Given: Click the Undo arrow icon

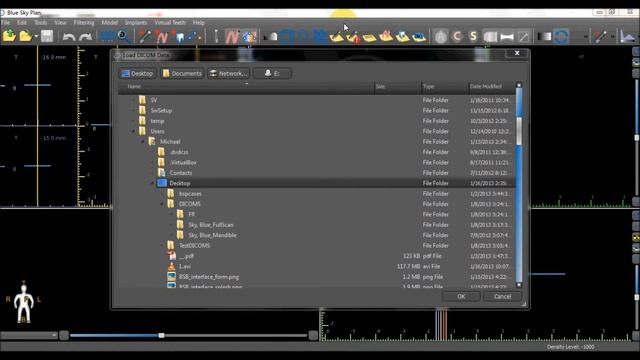Looking at the screenshot, I should tap(69, 37).
